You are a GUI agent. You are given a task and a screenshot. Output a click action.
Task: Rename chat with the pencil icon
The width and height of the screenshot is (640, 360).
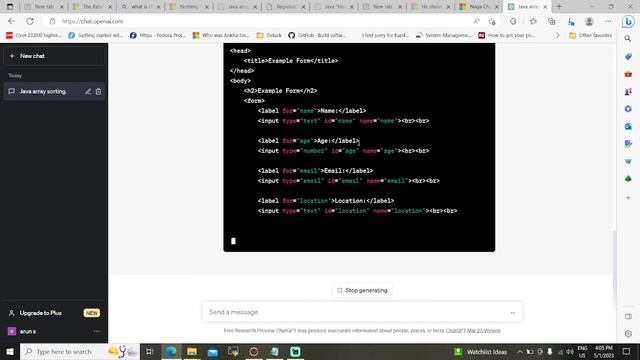pyautogui.click(x=88, y=91)
